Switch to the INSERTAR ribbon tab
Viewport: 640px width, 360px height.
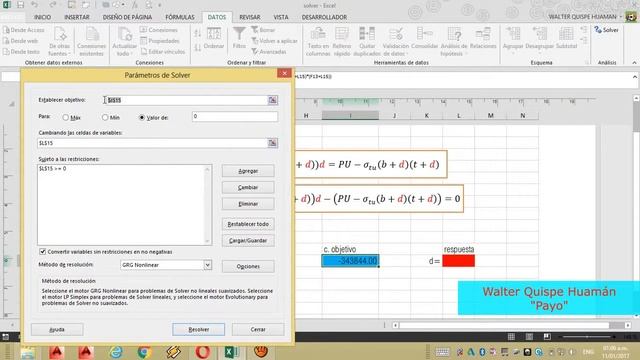click(77, 17)
